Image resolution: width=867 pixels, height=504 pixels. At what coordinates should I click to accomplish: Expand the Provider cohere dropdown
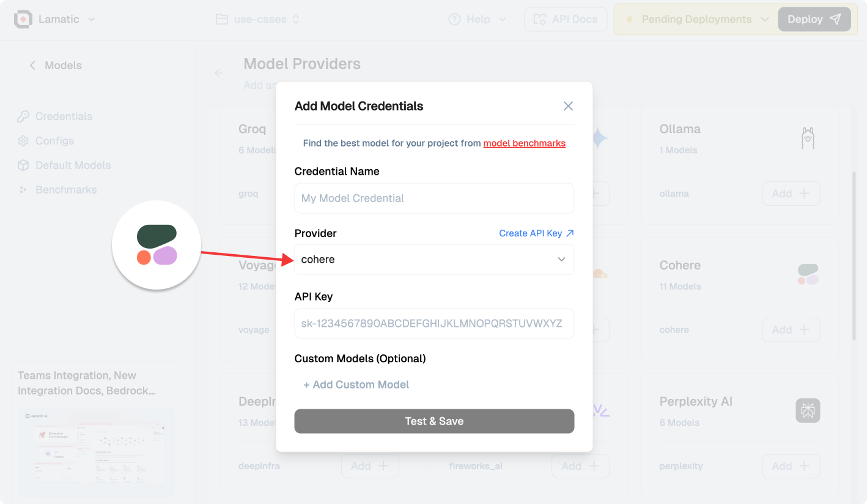click(x=434, y=260)
